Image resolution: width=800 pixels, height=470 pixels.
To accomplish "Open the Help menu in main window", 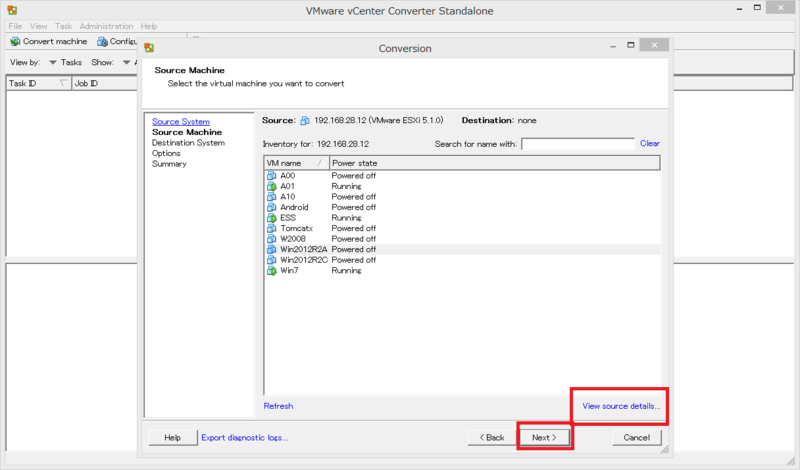I will coord(149,26).
